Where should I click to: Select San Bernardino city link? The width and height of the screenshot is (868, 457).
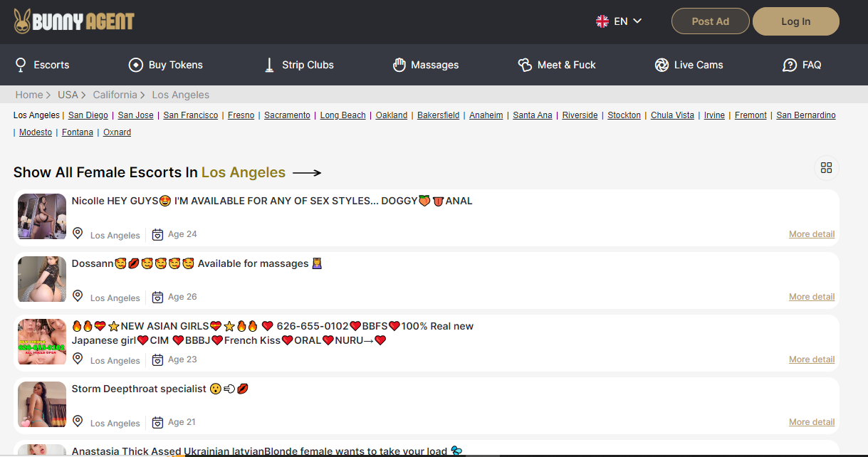(806, 115)
